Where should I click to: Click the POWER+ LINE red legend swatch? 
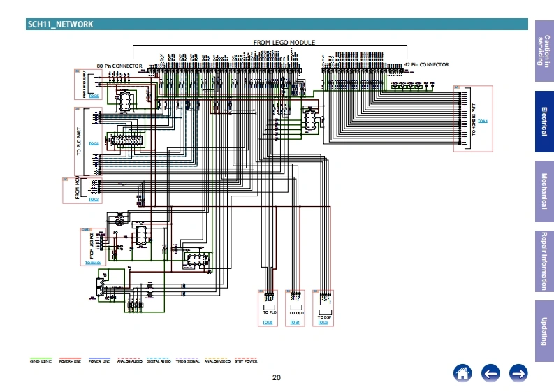point(70,358)
